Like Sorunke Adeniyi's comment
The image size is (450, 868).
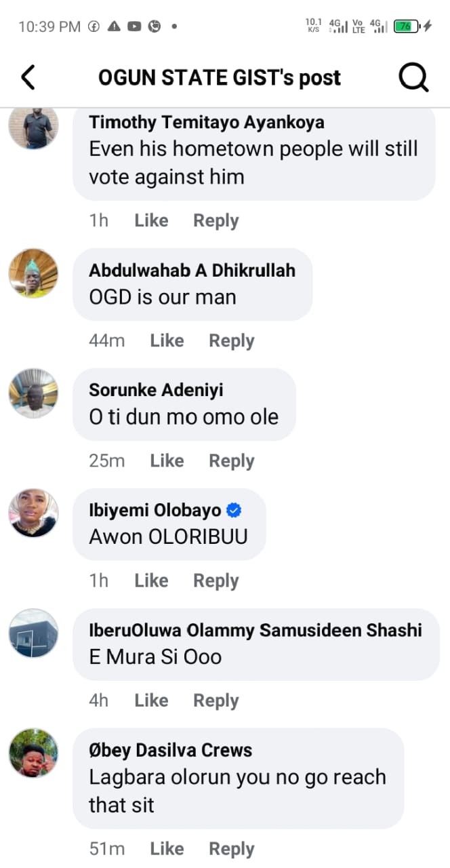(167, 460)
